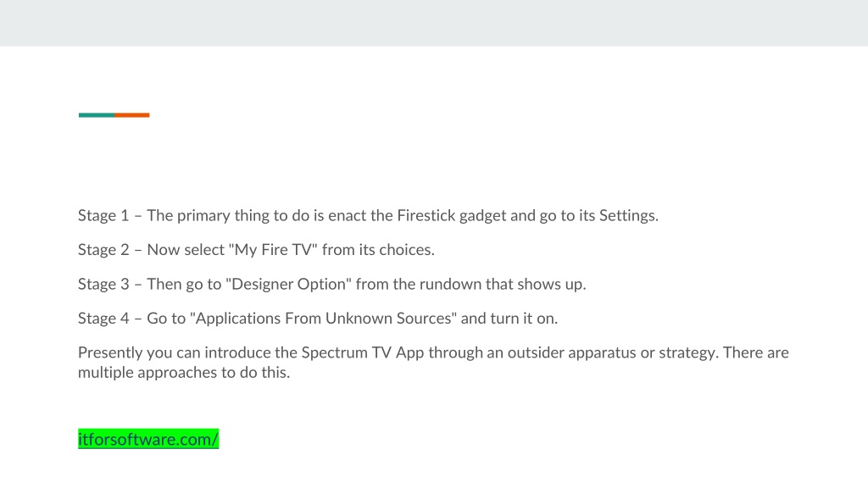Viewport: 868px width, 488px height.
Task: Click the orange segment of the accent bar
Action: [131, 115]
